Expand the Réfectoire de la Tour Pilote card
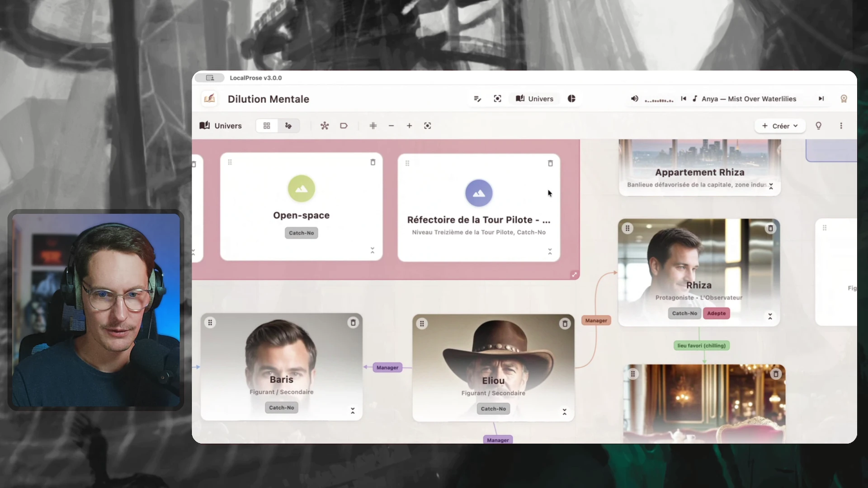This screenshot has width=868, height=488. (x=550, y=251)
